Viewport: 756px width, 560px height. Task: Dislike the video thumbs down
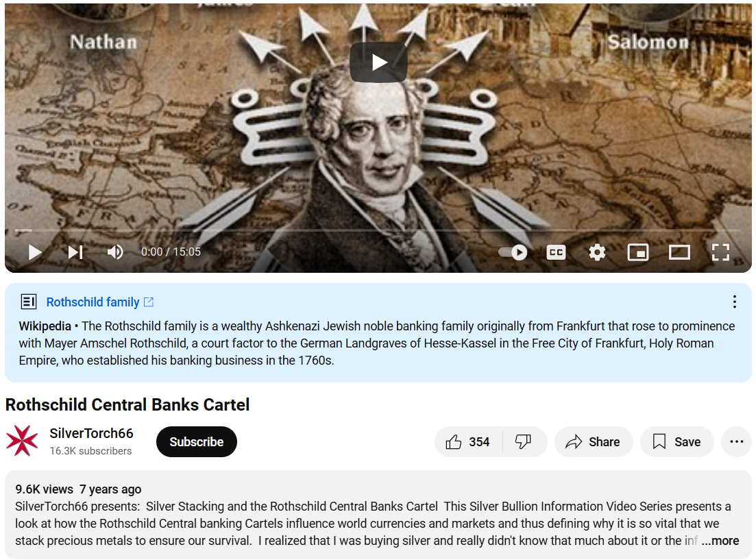coord(524,442)
